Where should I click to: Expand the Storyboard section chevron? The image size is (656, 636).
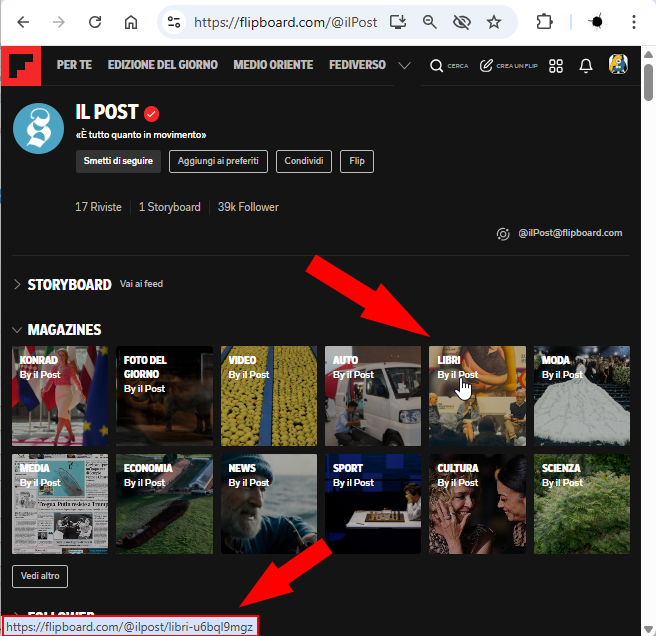pyautogui.click(x=17, y=285)
